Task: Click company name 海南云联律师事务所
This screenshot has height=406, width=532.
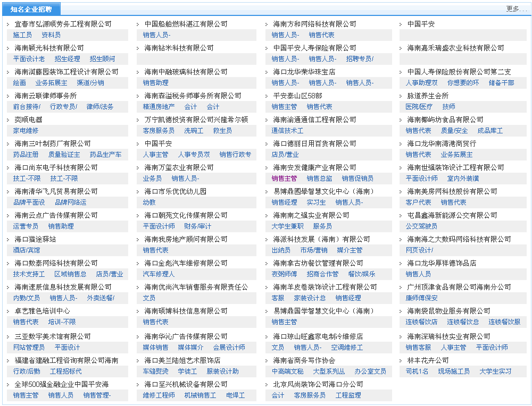Action: click(x=45, y=96)
